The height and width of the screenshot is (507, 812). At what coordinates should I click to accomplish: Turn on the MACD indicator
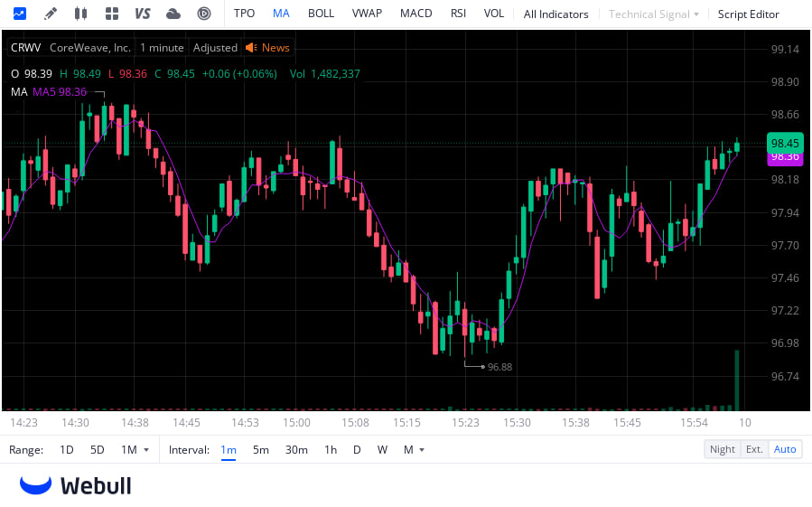click(x=416, y=14)
